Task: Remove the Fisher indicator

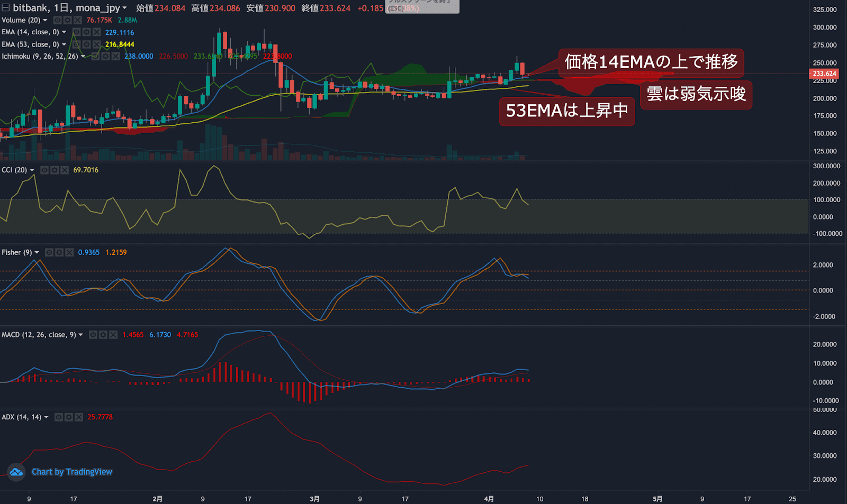Action: (69, 252)
